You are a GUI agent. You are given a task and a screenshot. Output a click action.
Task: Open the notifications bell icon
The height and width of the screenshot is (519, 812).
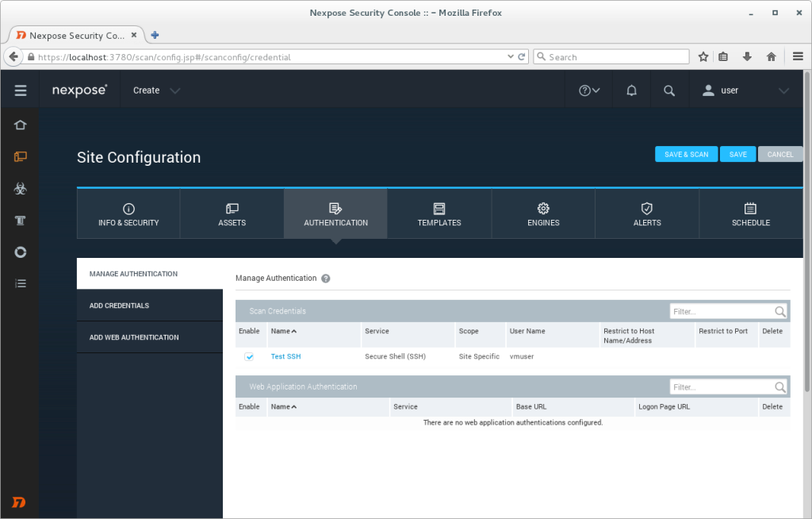[630, 90]
